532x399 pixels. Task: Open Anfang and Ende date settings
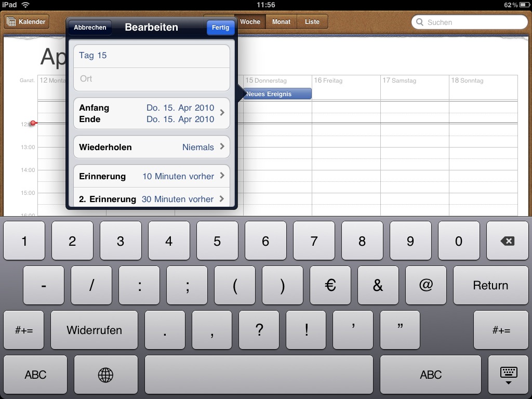coord(151,113)
